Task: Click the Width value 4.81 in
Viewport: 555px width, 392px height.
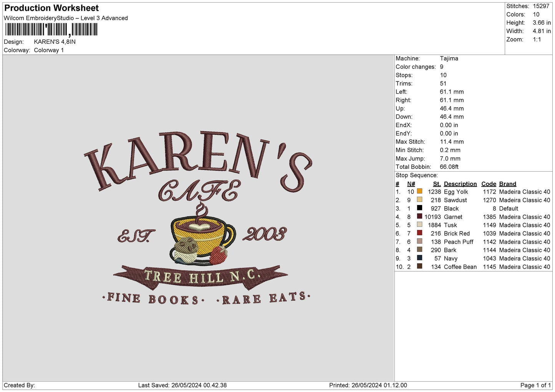Action: click(x=542, y=31)
